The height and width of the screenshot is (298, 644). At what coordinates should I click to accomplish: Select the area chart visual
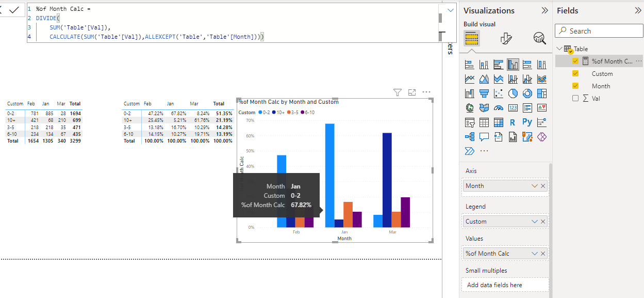pyautogui.click(x=484, y=79)
